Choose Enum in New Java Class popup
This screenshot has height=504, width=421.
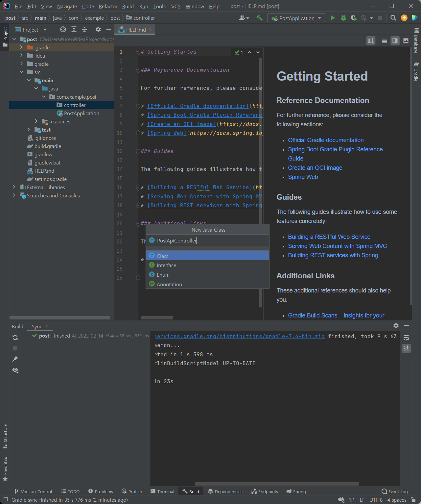[207, 275]
